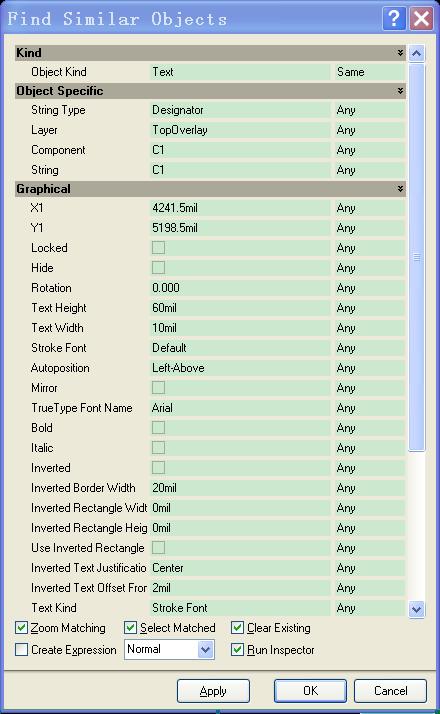The image size is (440, 714).
Task: Click the scrollbar down arrow
Action: 416,609
